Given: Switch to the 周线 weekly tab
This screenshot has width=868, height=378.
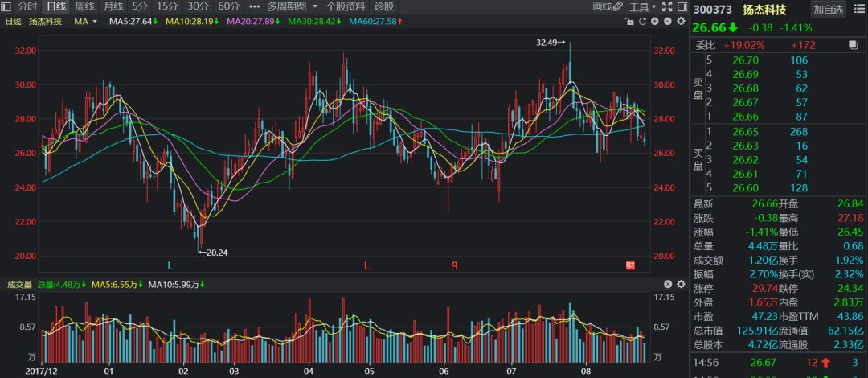Looking at the screenshot, I should [x=84, y=6].
